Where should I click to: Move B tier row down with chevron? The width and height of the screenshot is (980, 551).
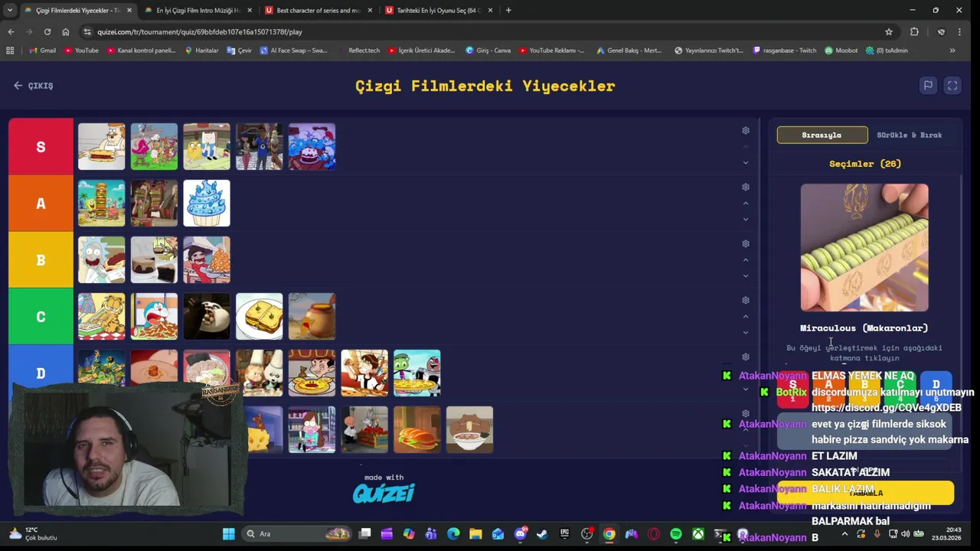tap(746, 275)
